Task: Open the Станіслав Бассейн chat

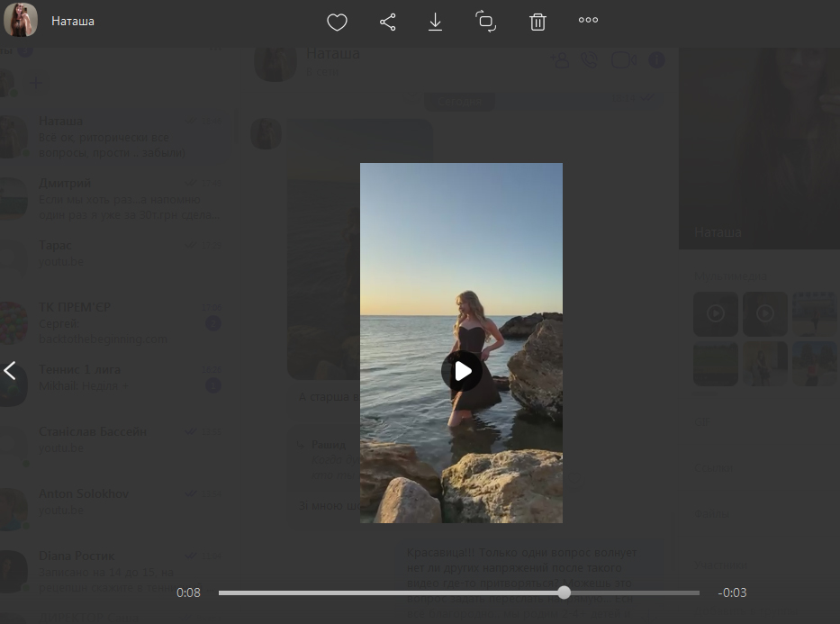Action: tap(115, 448)
